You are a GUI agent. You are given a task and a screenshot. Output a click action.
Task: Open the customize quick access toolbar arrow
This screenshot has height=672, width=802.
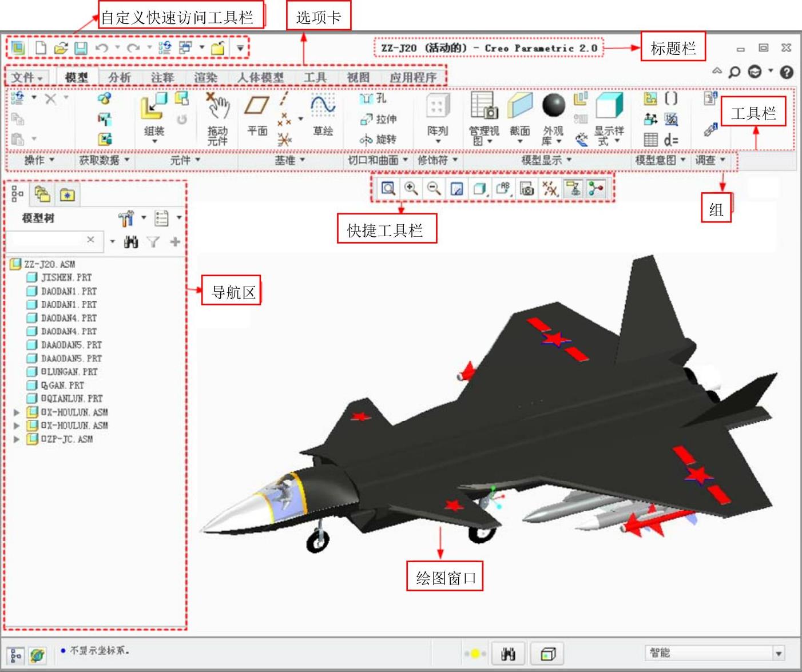[240, 49]
